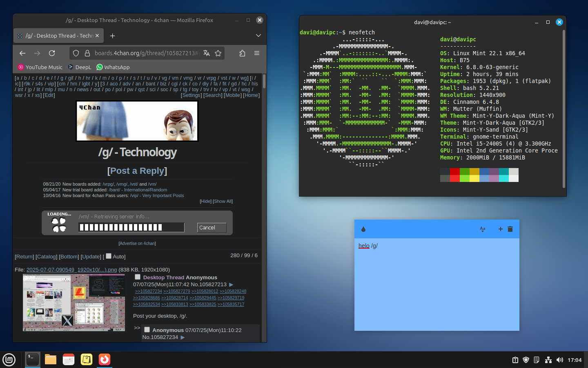Open WhatsApp bookmark
The height and width of the screenshot is (368, 588).
[x=113, y=67]
